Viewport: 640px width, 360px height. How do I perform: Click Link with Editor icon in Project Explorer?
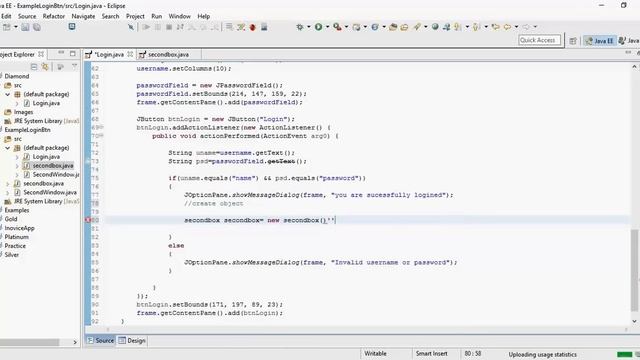click(x=45, y=67)
